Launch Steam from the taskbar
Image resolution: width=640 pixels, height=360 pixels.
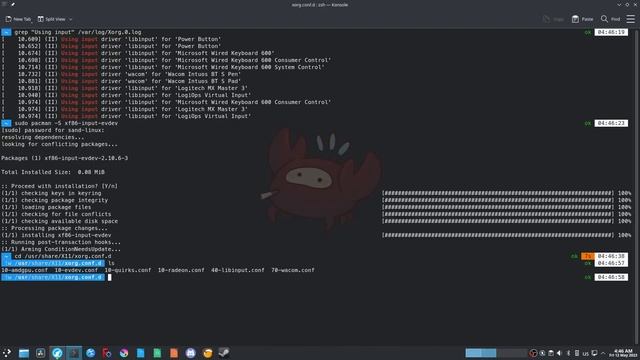pos(224,353)
